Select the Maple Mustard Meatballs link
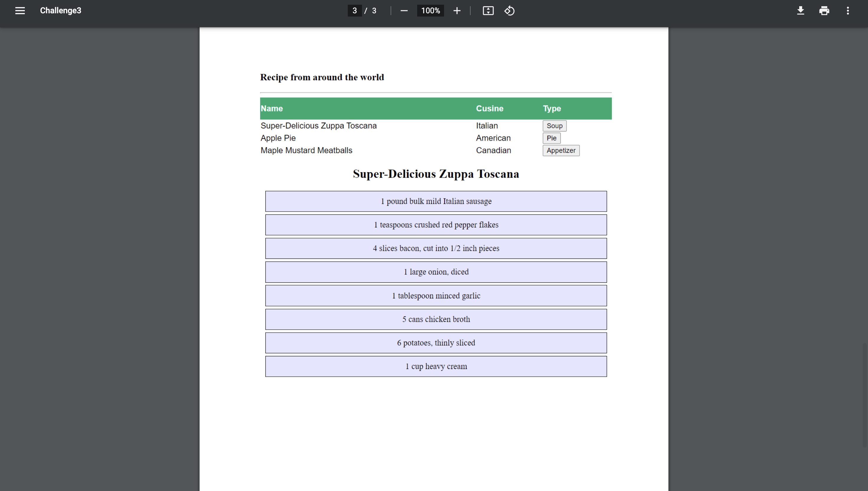This screenshot has width=868, height=491. 306,150
